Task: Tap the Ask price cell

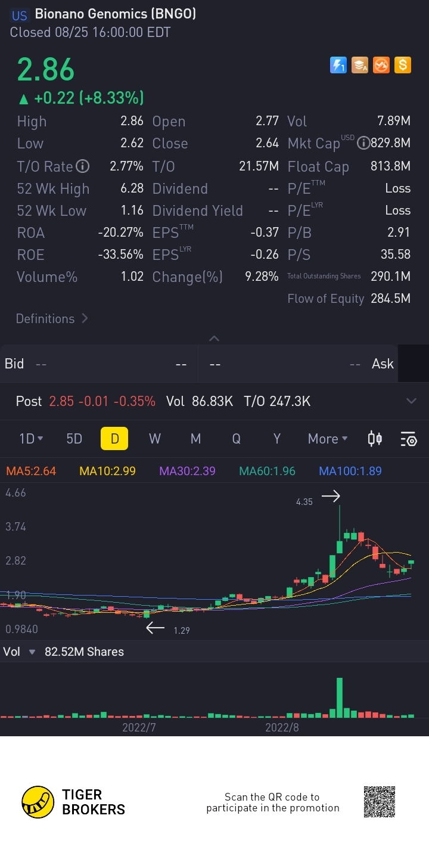Action: 298,364
